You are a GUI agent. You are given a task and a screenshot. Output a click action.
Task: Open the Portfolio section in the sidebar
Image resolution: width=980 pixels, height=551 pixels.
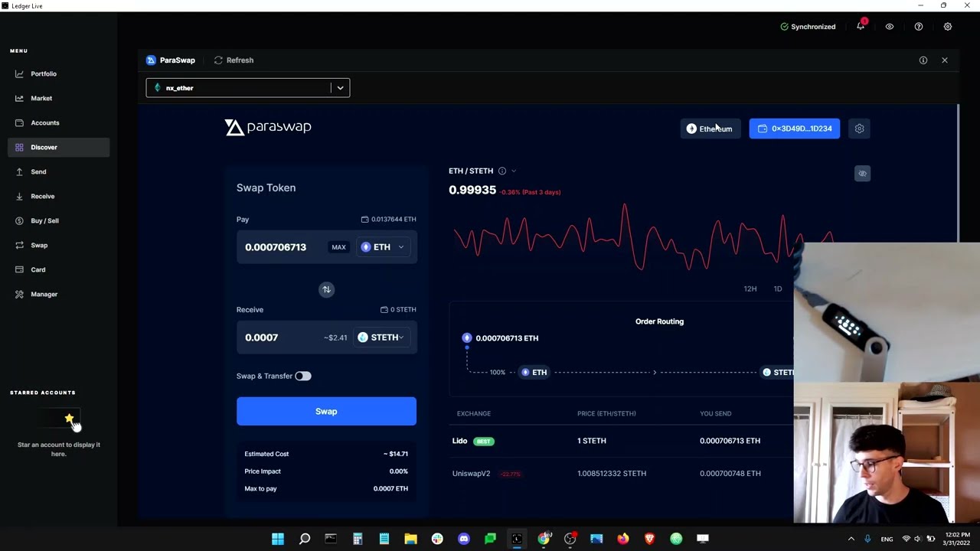pyautogui.click(x=43, y=73)
